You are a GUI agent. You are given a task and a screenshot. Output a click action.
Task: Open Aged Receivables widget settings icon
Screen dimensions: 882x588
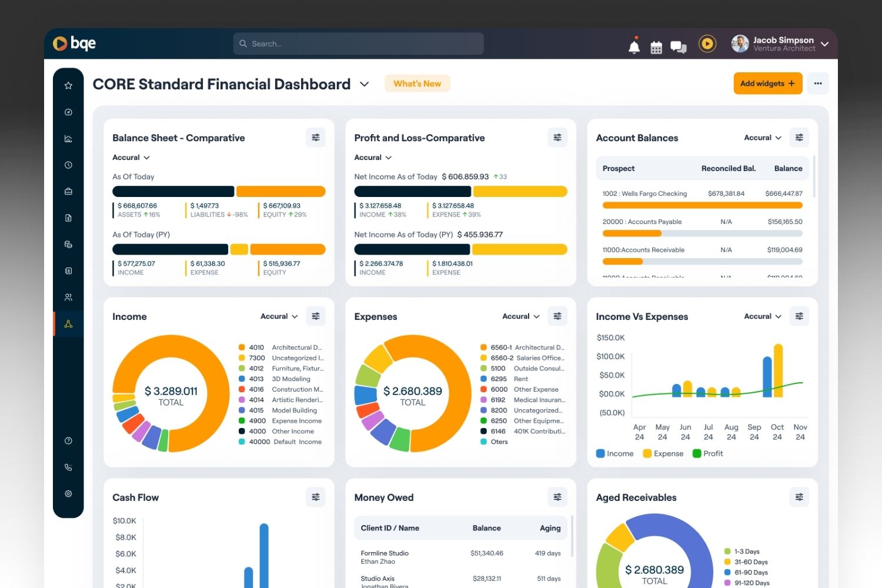point(799,497)
